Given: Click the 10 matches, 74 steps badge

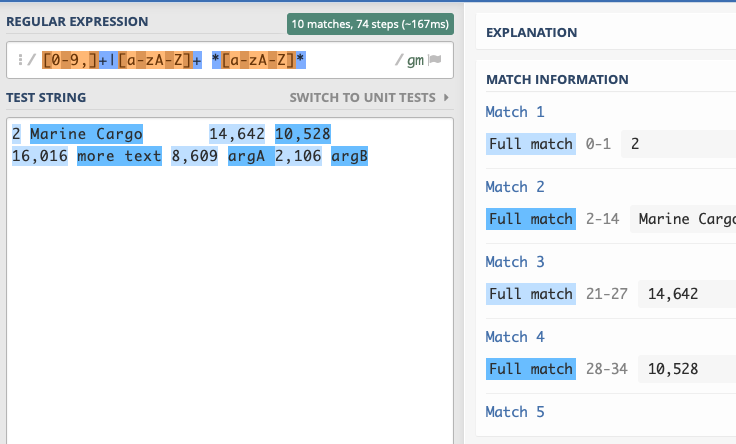Looking at the screenshot, I should tap(369, 24).
